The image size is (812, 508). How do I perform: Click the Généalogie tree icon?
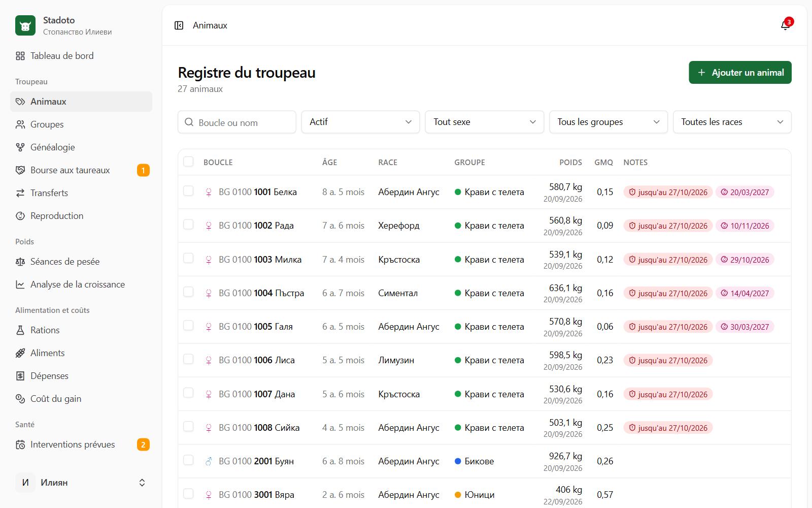20,147
